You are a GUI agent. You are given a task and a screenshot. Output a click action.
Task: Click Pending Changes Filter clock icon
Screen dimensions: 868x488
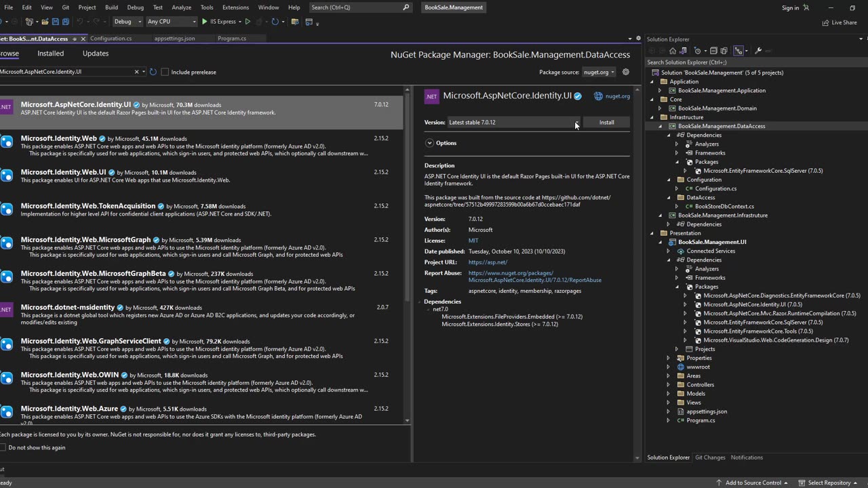[x=696, y=51]
